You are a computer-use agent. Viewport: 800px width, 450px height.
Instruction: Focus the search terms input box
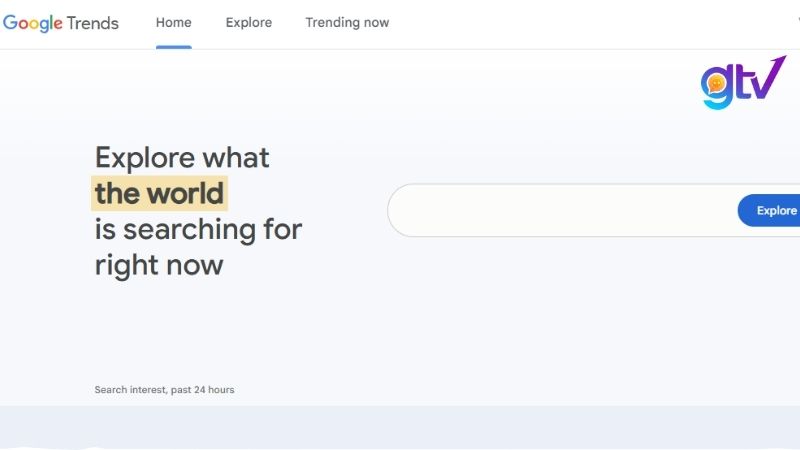[560, 210]
